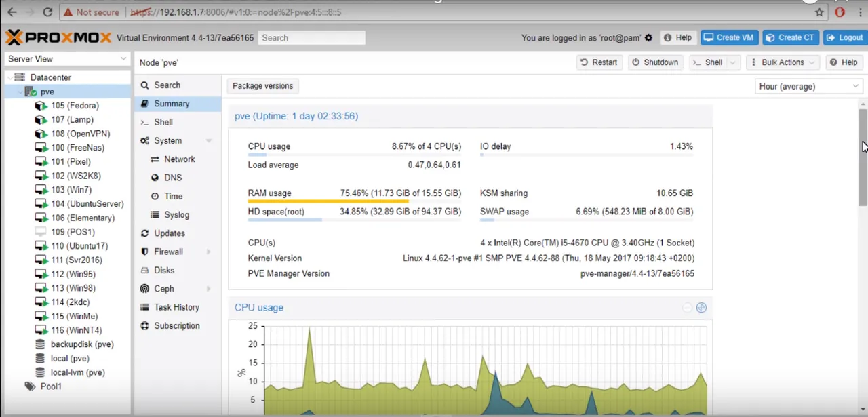Select container 108 (OpenVPN)
This screenshot has width=868, height=417.
coord(80,134)
